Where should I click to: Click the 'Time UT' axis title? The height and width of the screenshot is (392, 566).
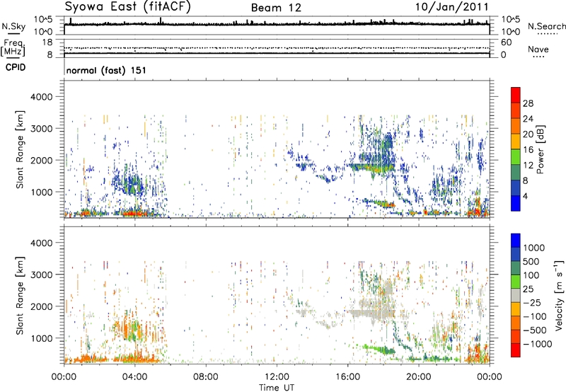pos(277,388)
